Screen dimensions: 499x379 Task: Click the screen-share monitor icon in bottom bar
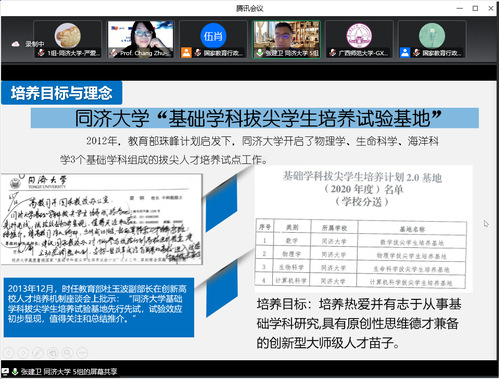[5, 371]
